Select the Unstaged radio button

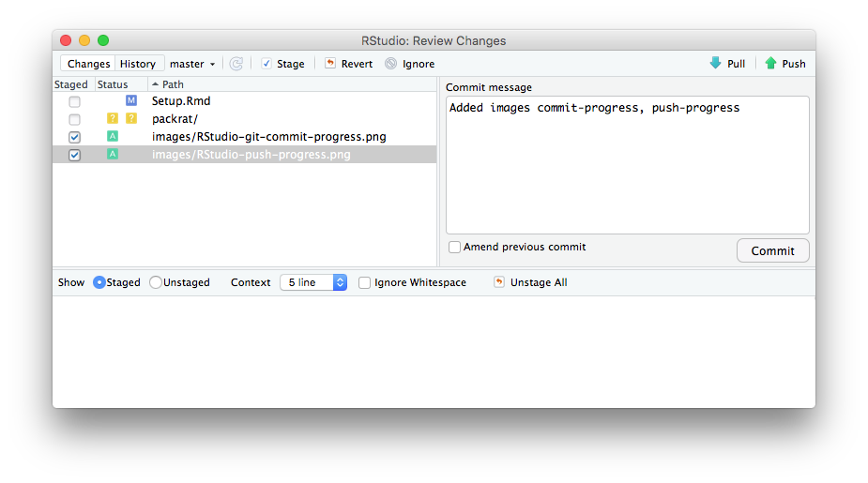click(156, 282)
